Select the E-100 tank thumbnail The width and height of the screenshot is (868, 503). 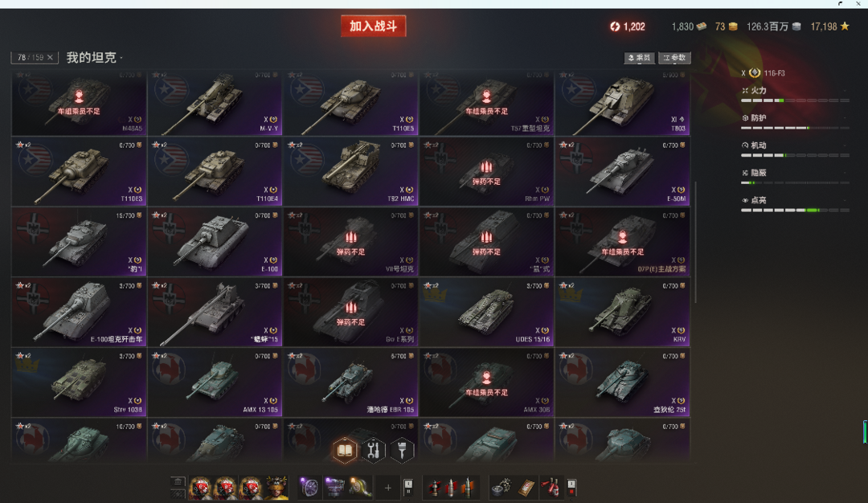pyautogui.click(x=215, y=242)
